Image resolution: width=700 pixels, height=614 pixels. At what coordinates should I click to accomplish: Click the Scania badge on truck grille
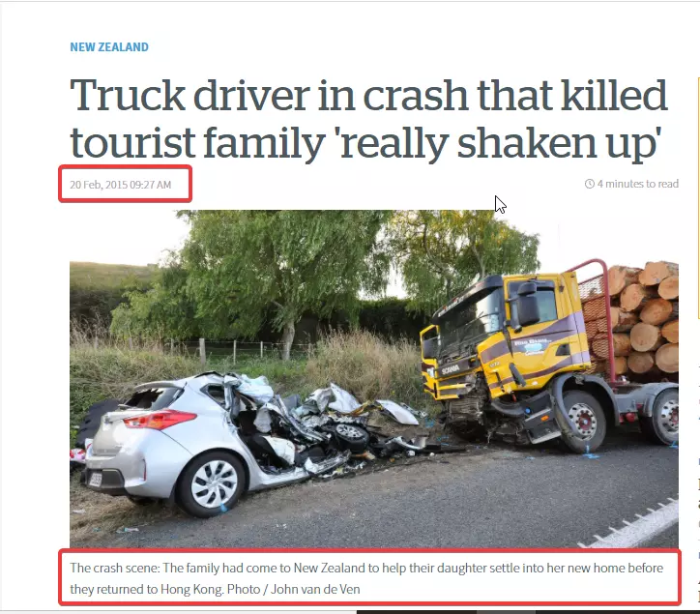pyautogui.click(x=450, y=369)
